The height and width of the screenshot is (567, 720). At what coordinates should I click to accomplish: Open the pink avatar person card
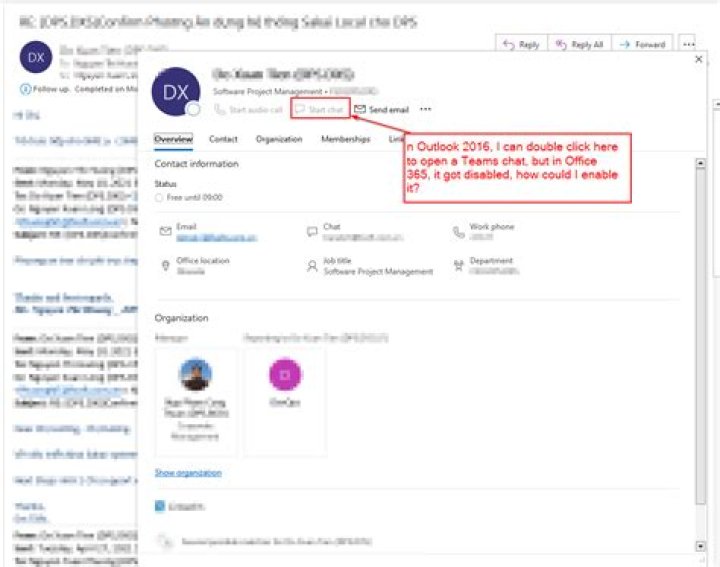(285, 401)
